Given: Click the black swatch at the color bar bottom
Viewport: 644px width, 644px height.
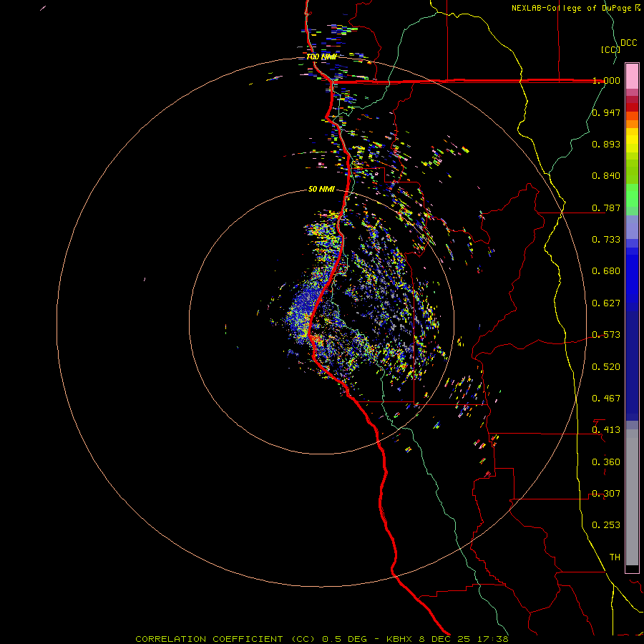Looking at the screenshot, I should (632, 569).
